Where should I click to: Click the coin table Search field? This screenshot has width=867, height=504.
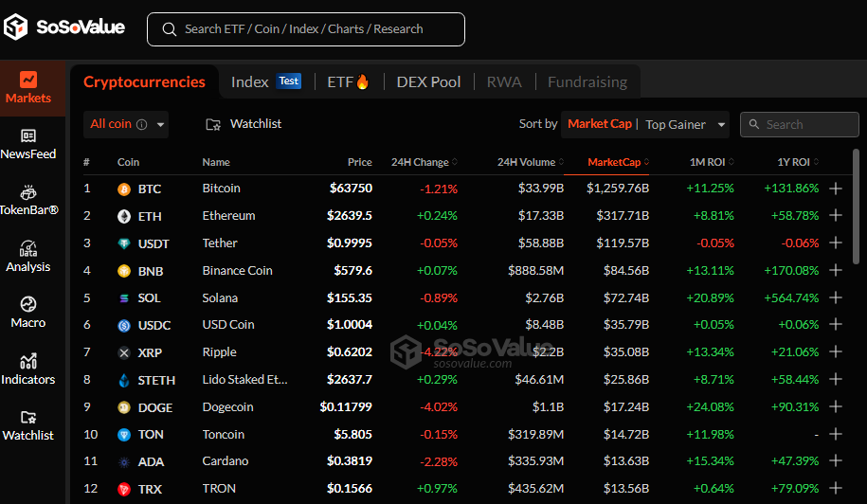click(x=799, y=124)
